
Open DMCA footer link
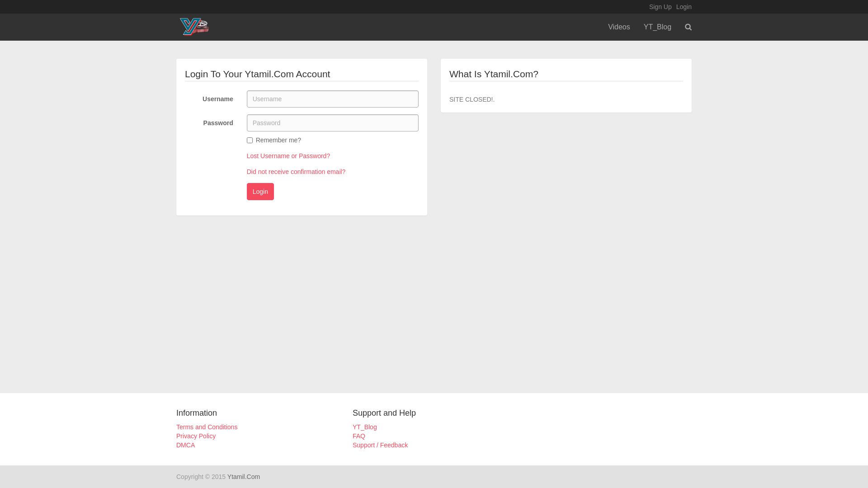185,445
